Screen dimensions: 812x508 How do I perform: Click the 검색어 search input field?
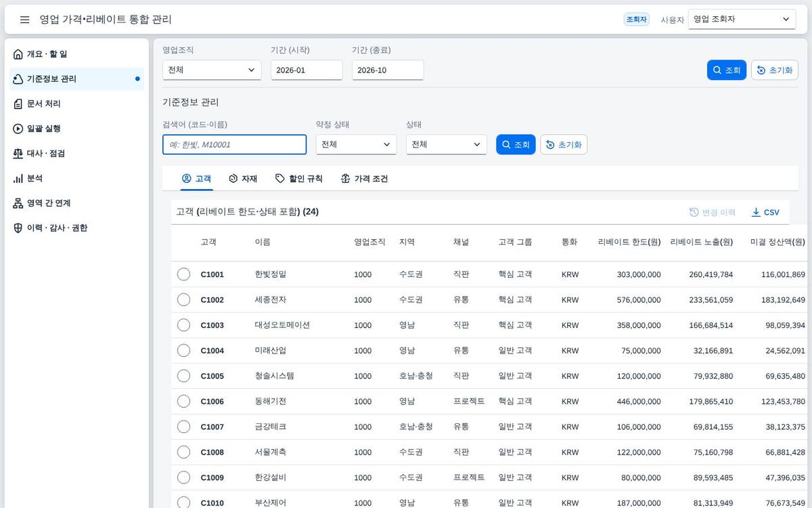[234, 144]
